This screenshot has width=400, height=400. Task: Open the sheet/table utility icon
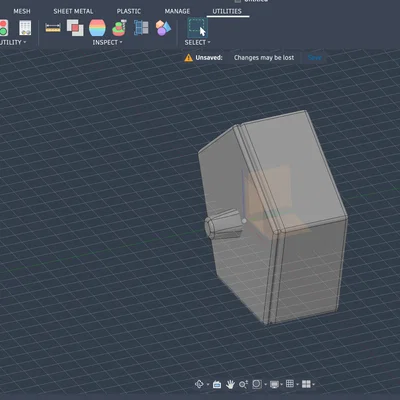(25, 28)
